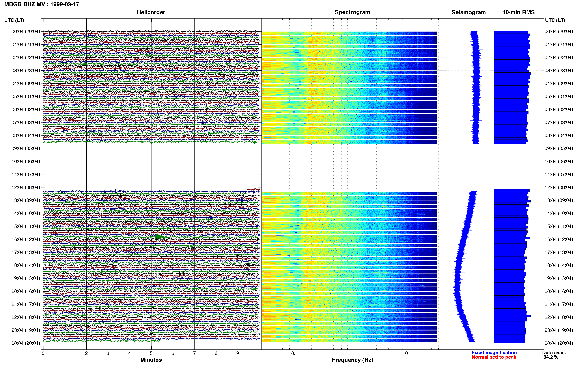Click minute tick label 4 on the Helicorder axis
This screenshot has height=368, width=588.
click(130, 353)
